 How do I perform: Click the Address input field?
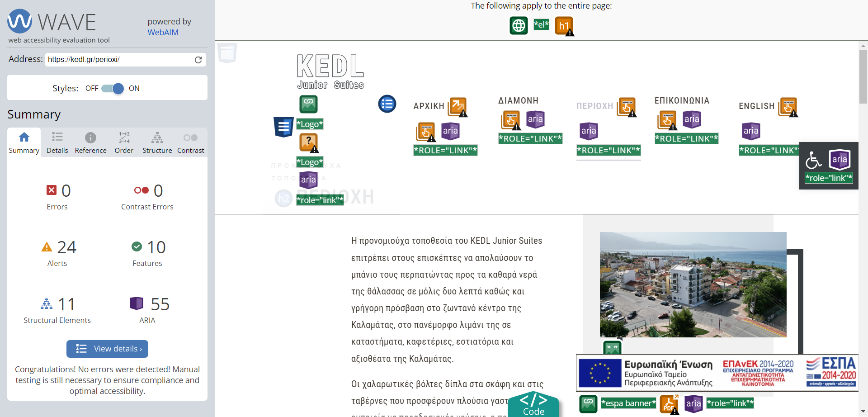pos(125,60)
